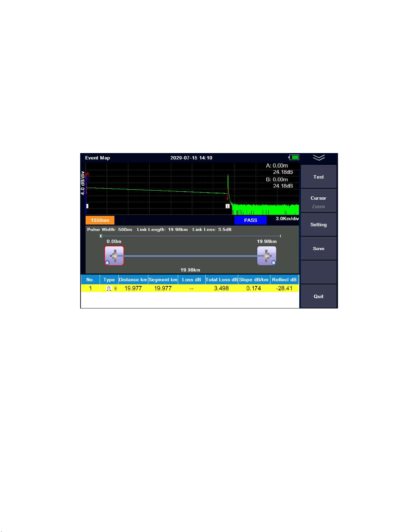The image size is (411, 532).
Task: Click the Total Loss dB column header
Action: pos(221,280)
